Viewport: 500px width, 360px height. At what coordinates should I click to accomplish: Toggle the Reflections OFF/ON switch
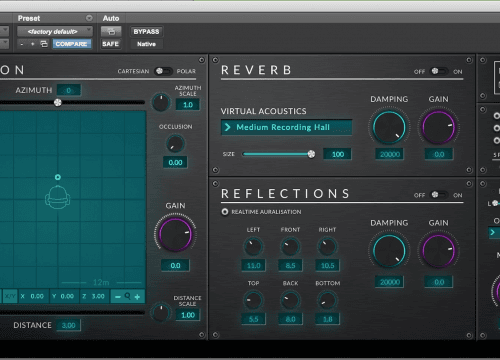[438, 195]
